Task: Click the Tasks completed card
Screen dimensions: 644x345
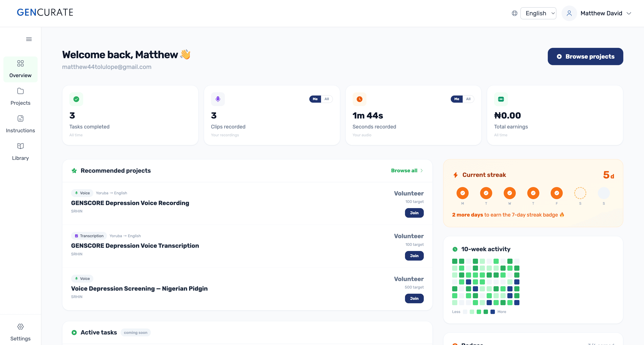Action: coord(130,115)
